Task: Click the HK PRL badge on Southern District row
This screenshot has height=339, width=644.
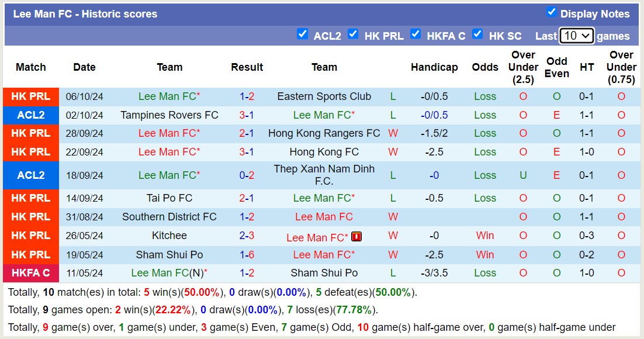Action: point(30,217)
